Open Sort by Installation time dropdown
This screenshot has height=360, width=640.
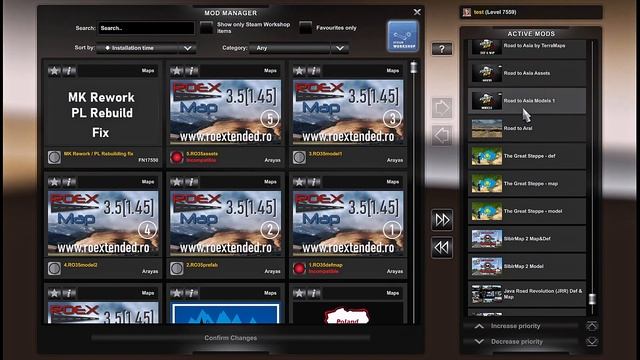click(x=146, y=48)
